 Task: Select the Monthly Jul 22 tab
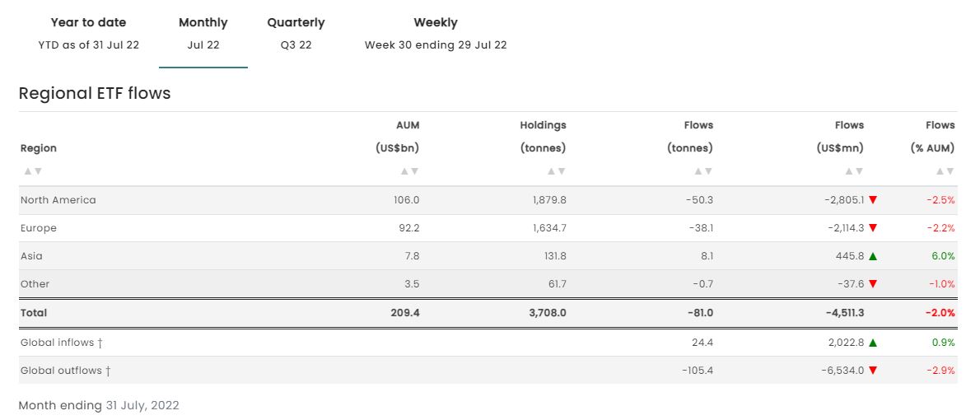[x=203, y=33]
